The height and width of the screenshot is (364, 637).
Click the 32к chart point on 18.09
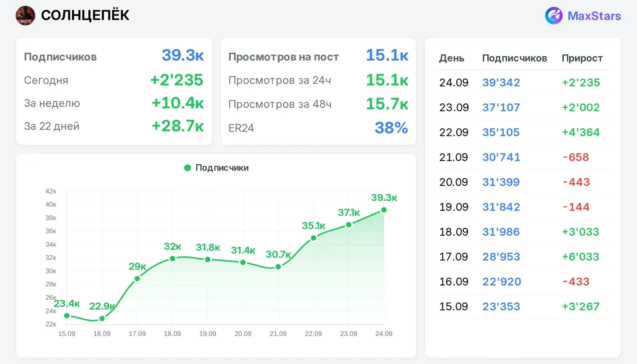[173, 259]
